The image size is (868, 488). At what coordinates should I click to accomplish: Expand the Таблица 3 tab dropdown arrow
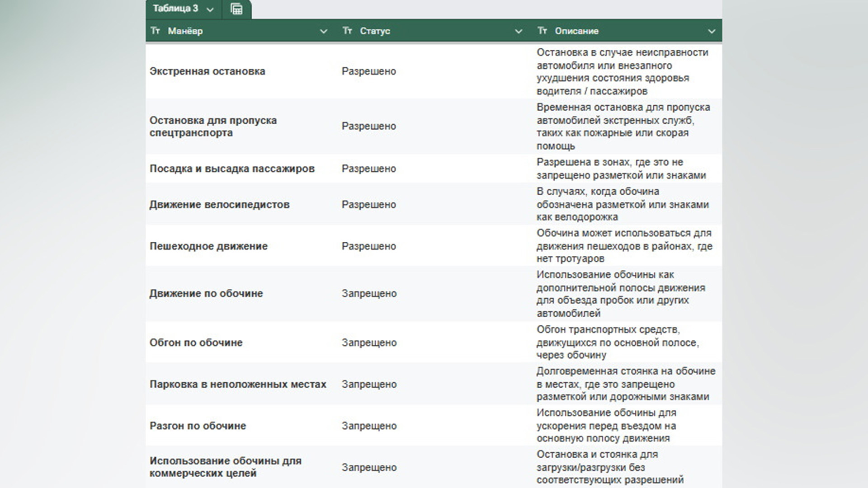[210, 9]
